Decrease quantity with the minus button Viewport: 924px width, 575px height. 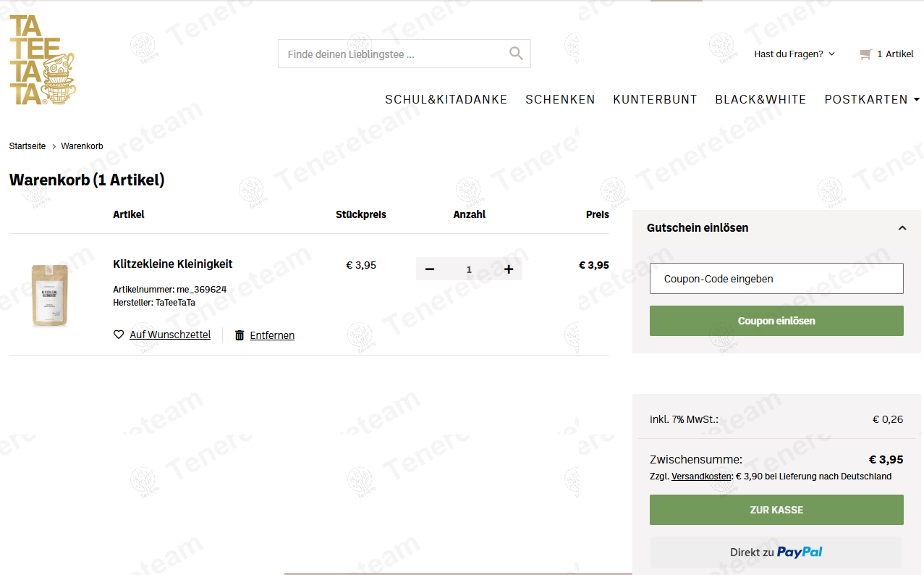coord(430,269)
